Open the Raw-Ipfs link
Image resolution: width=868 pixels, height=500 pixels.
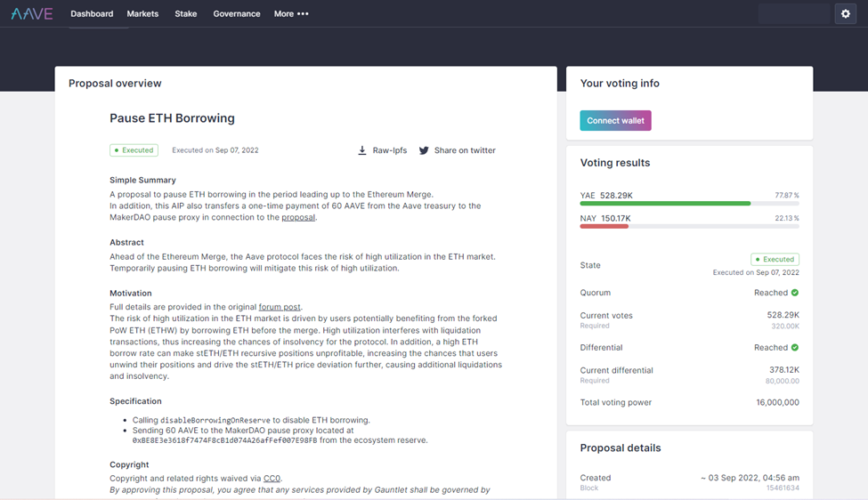point(390,150)
